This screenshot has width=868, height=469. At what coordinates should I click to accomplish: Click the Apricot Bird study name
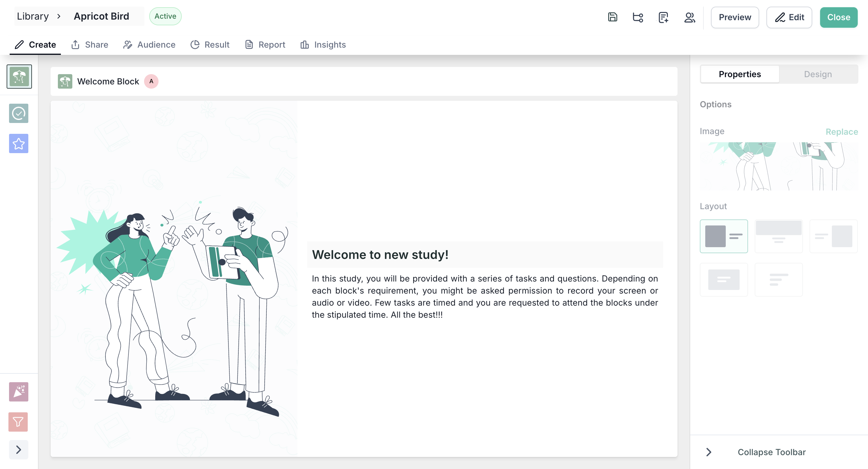click(x=101, y=16)
